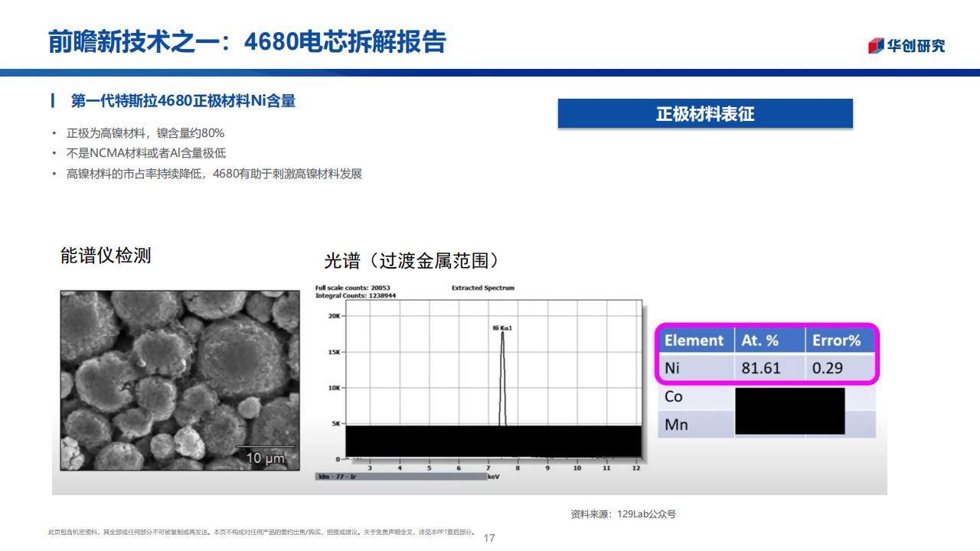
Task: Click the confidentiality disclaimer footer text
Action: [263, 532]
